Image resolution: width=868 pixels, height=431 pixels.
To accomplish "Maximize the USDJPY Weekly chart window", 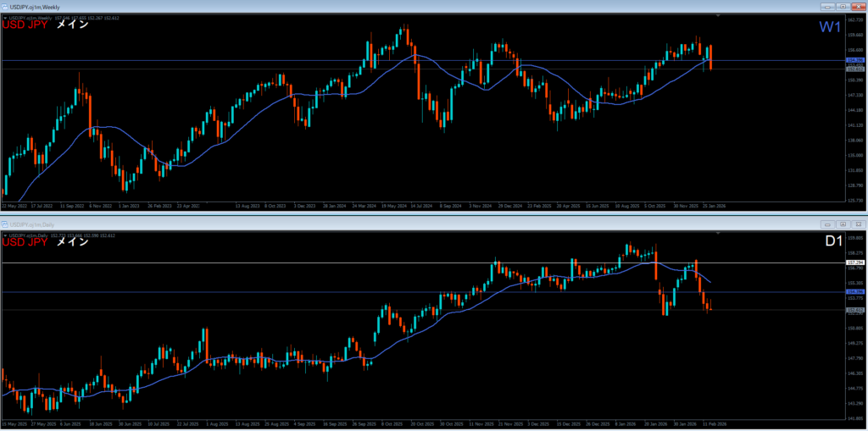I will tap(843, 6).
